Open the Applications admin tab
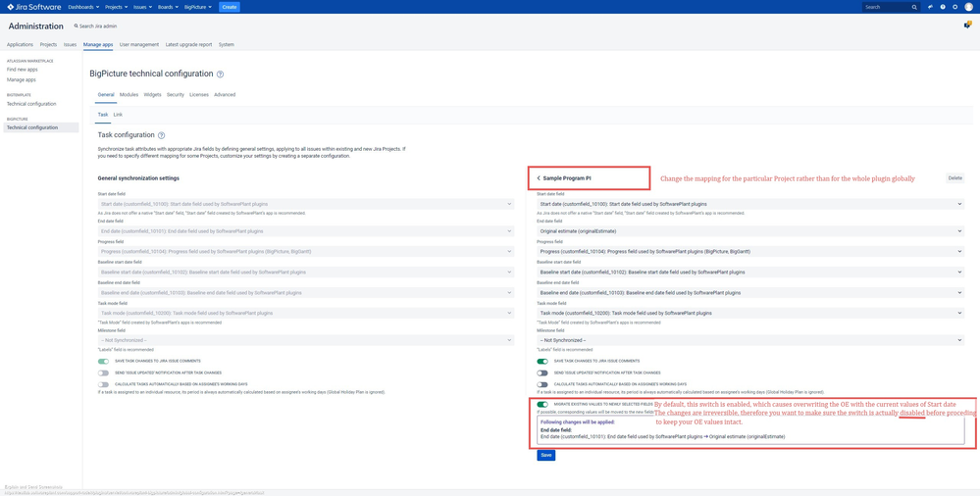Screen dimensions: 980x496 coord(20,45)
